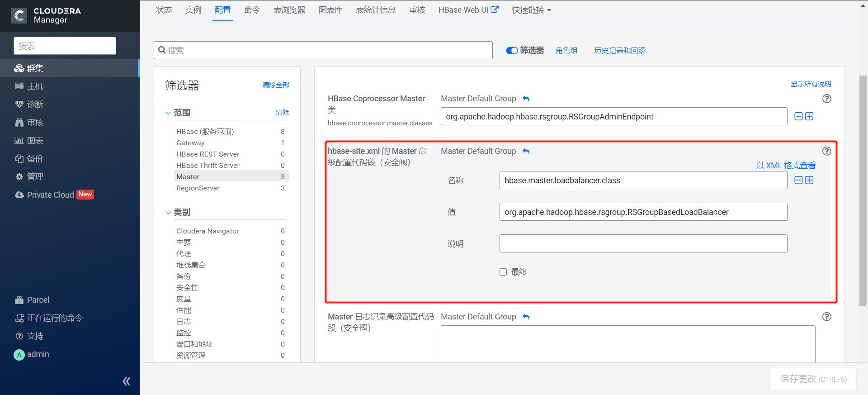Click the Cloudera Manager logo
868x395 pixels.
point(46,15)
